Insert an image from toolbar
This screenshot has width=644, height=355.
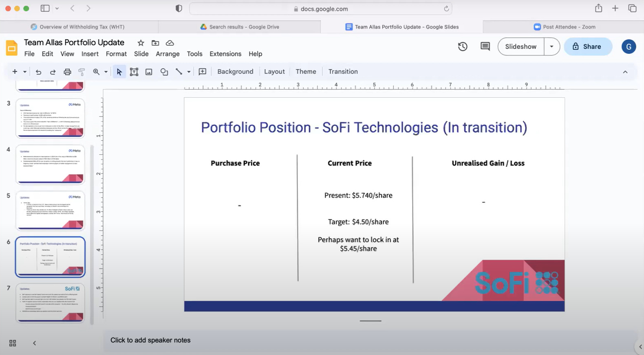[149, 72]
